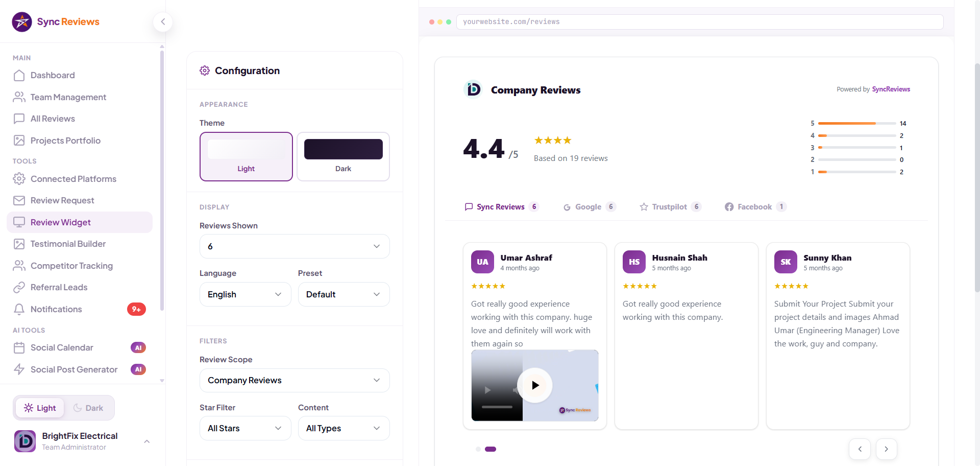Screen dimensions: 980x466
Task: Click the Social Post Generator lightning icon
Action: [19, 369]
